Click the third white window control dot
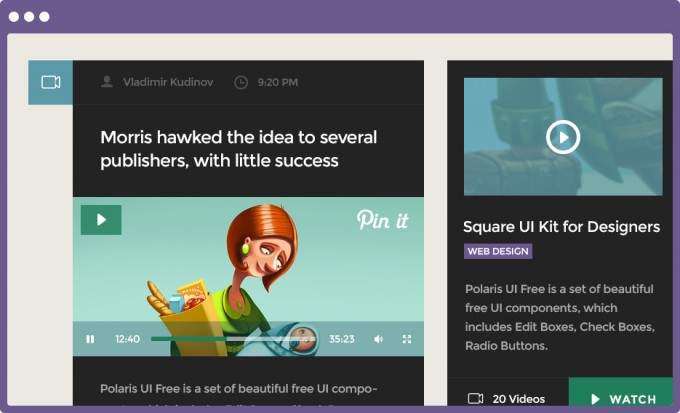 (44, 16)
